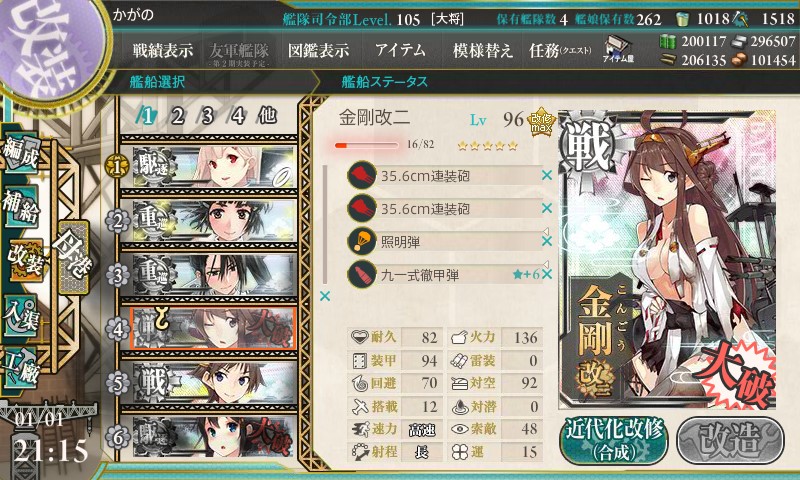Click the 金剛改二 HP bar
800x480 pixels.
[366, 145]
